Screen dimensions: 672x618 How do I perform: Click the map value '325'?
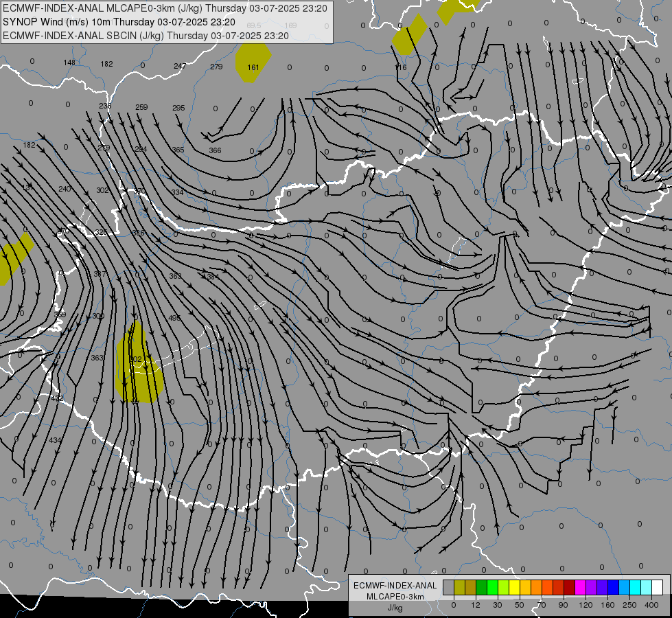[x=101, y=232]
